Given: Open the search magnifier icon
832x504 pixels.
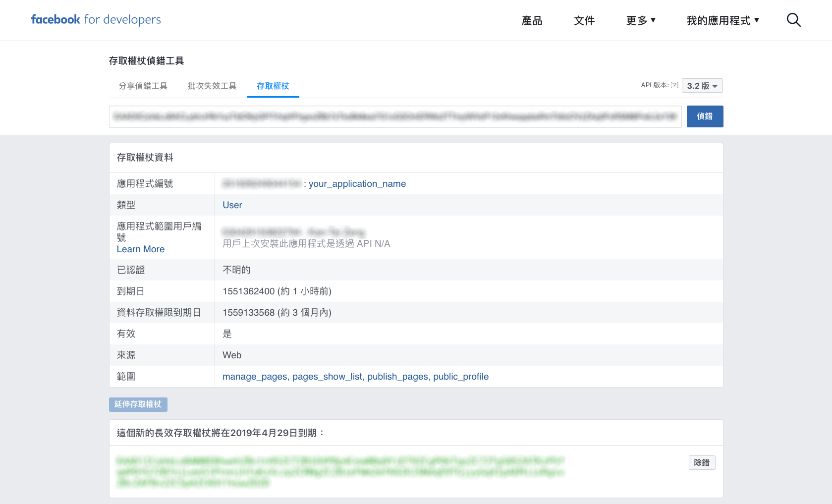Looking at the screenshot, I should click(794, 20).
